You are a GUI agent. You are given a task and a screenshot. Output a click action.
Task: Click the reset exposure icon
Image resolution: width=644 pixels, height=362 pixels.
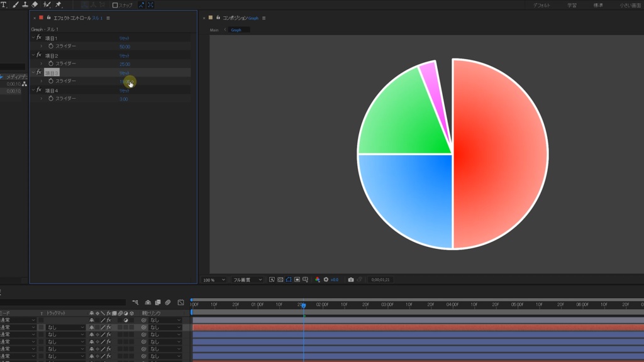pos(326,280)
